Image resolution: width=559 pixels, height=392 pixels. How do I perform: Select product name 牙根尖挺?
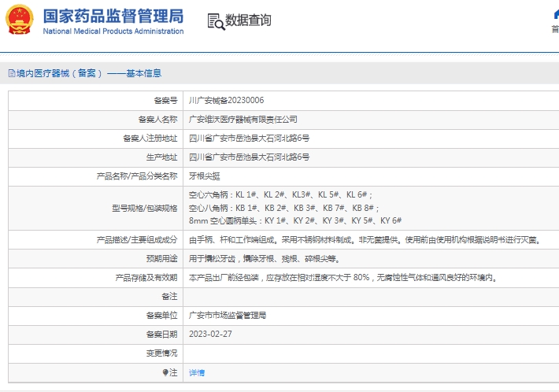[204, 176]
